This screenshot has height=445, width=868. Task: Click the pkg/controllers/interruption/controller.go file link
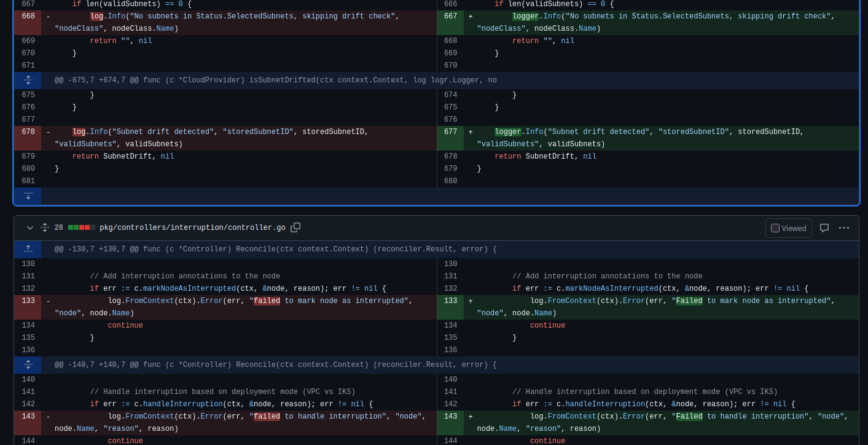tap(192, 227)
